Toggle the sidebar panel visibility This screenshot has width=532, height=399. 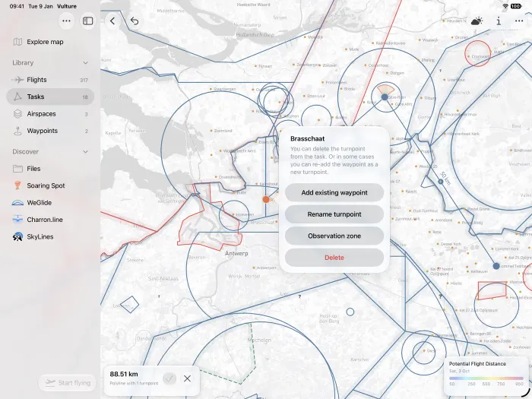coord(88,21)
